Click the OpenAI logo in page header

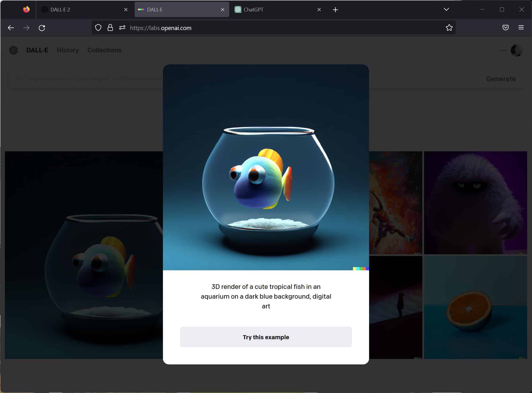(13, 50)
